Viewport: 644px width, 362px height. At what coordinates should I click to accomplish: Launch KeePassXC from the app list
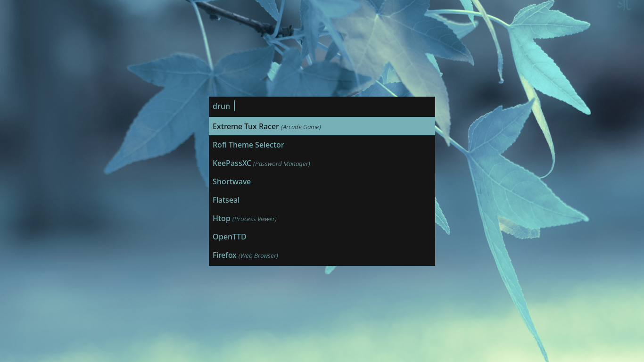231,163
